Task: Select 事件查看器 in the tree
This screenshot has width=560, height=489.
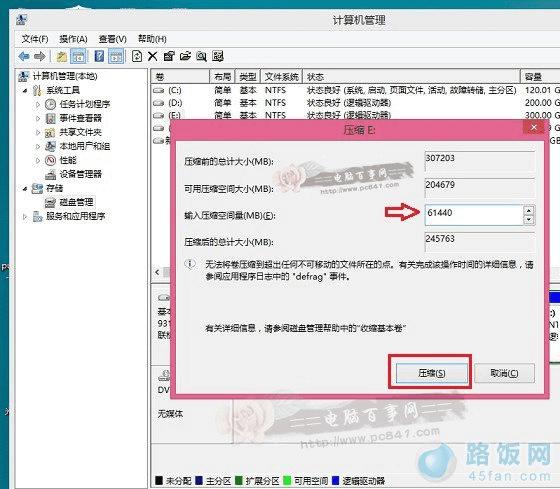Action: pos(80,118)
